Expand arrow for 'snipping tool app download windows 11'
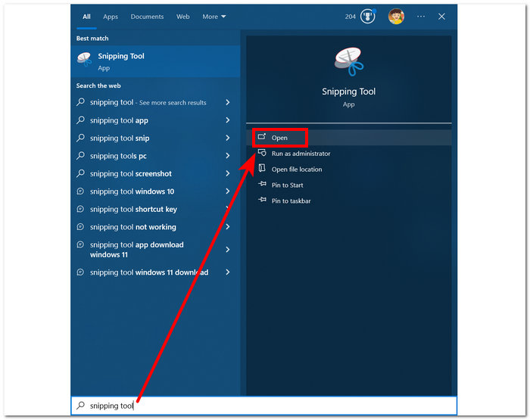 coord(228,250)
